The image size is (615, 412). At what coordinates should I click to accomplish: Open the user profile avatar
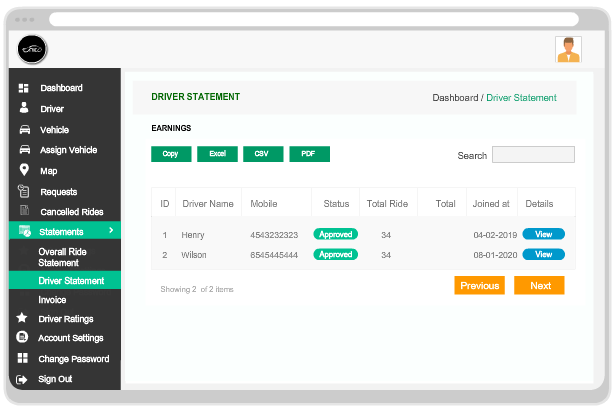pos(568,49)
